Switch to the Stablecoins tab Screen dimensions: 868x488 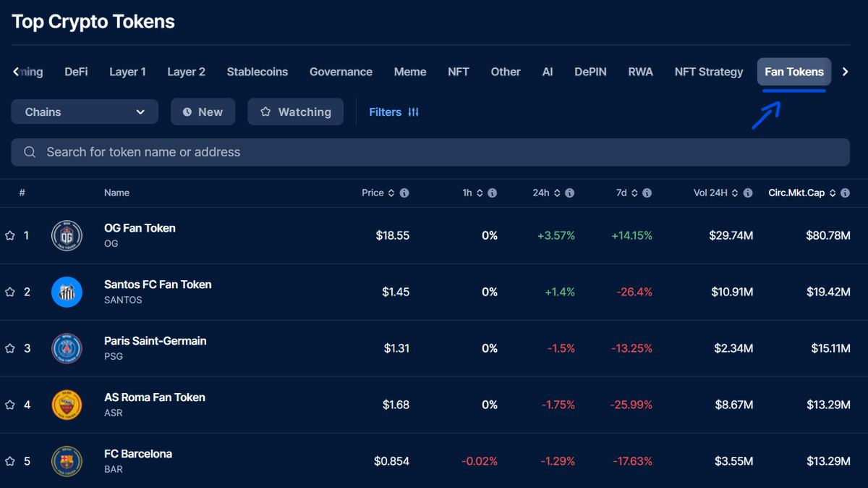coord(257,72)
